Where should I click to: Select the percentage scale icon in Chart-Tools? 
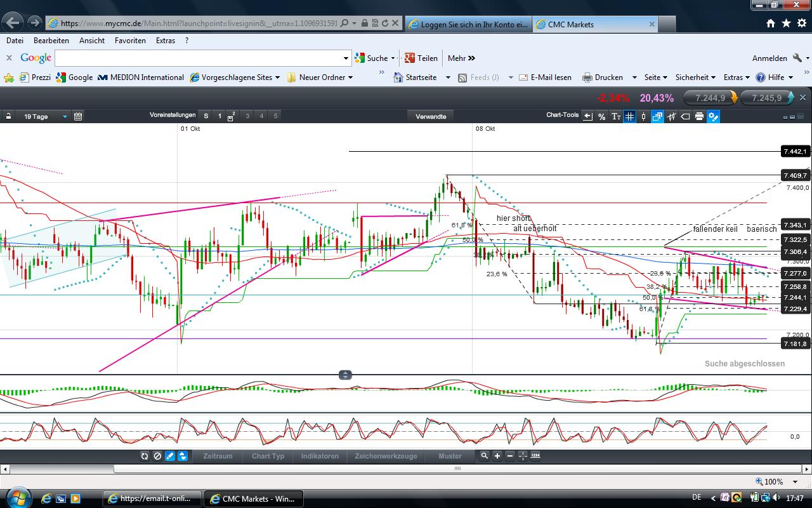(601, 116)
